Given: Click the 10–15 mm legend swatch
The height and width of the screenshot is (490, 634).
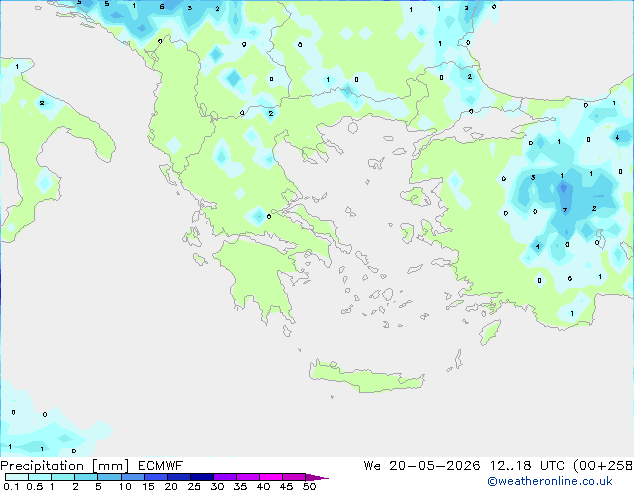Looking at the screenshot, I should click(x=132, y=477).
